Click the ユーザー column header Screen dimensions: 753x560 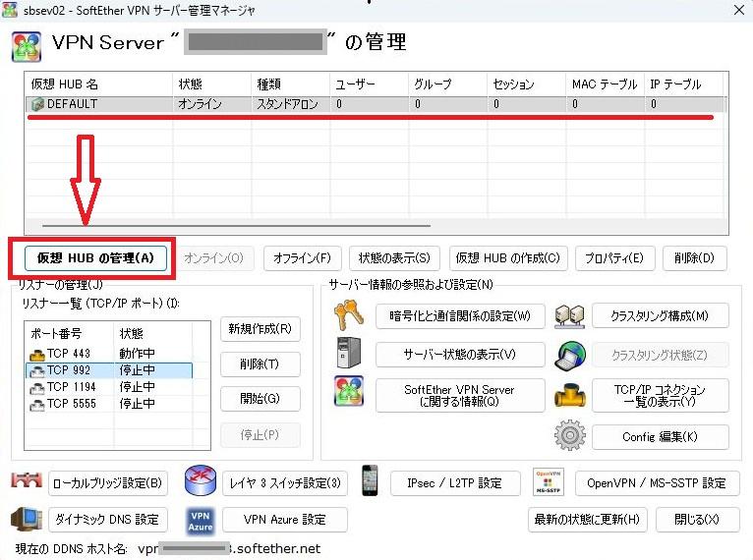point(370,84)
